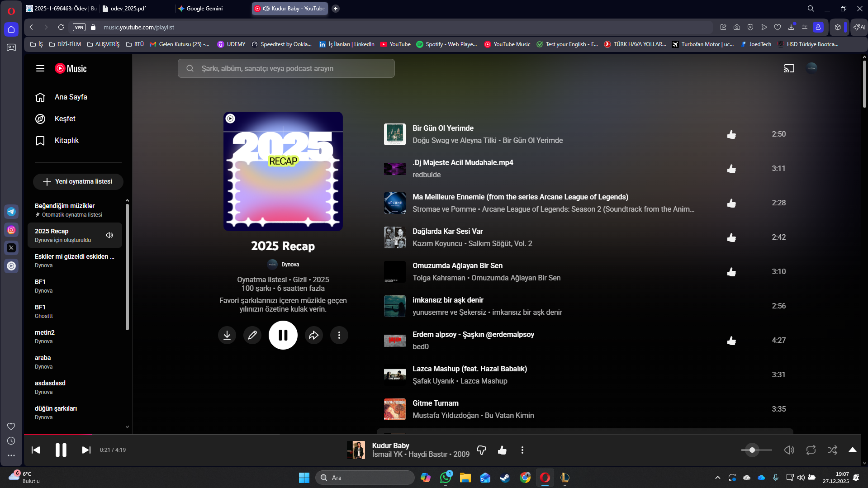Image resolution: width=868 pixels, height=488 pixels.
Task: Toggle like on Dağlarda Kar Sesi Var
Action: pos(731,237)
